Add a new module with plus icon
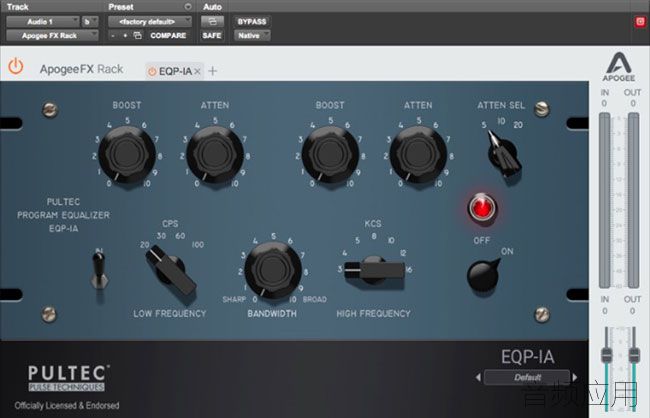 (x=213, y=71)
